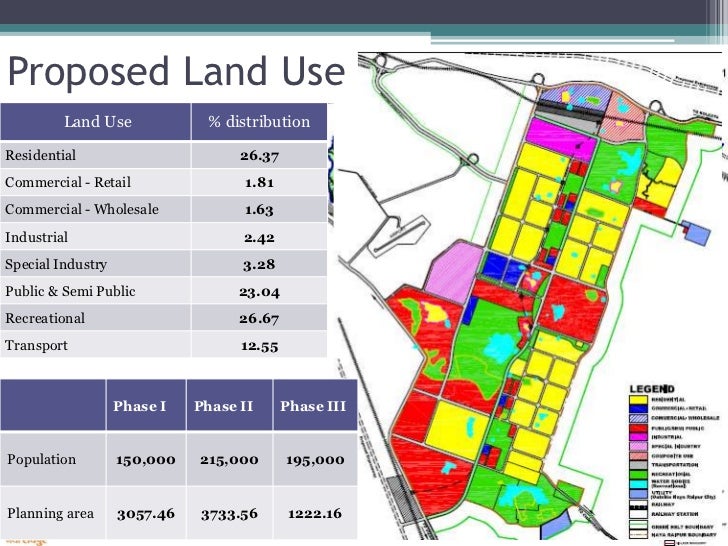Click the Phase III column header
This screenshot has width=728, height=546.
point(313,406)
